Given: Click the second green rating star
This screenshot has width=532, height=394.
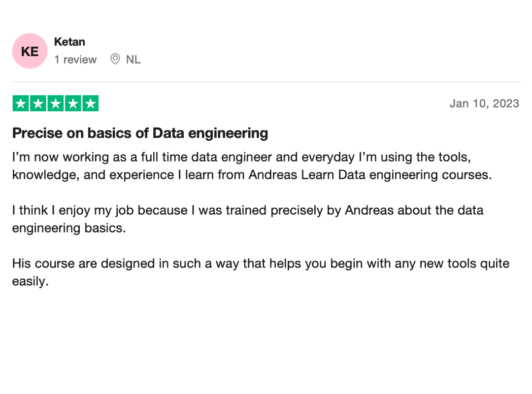Looking at the screenshot, I should pos(38,103).
